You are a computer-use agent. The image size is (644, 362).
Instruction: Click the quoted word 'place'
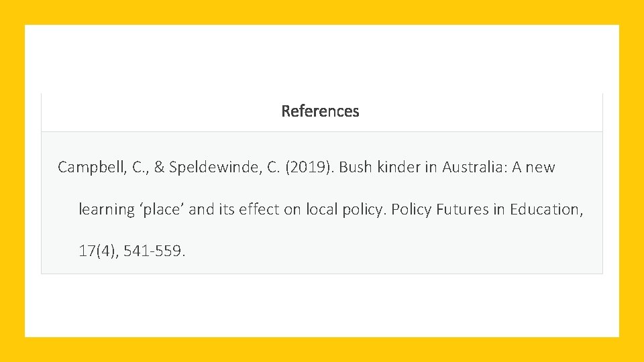click(x=162, y=209)
